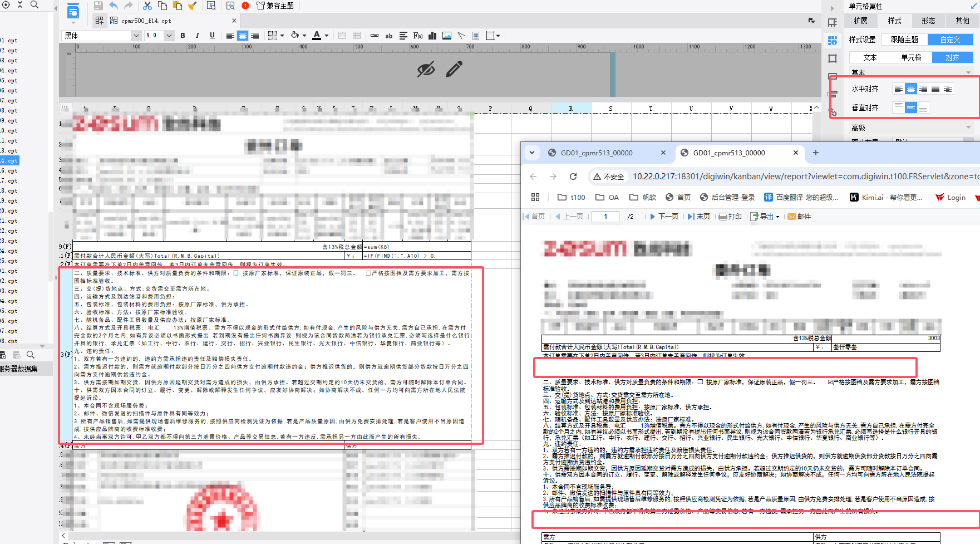980x544 pixels.
Task: Set horizontal alignment to distributed
Action: (x=948, y=89)
